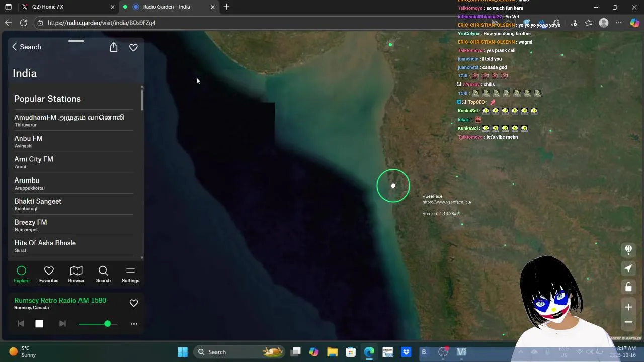Open File Explorer from taskbar
Screen dimensions: 644x362
(332, 352)
